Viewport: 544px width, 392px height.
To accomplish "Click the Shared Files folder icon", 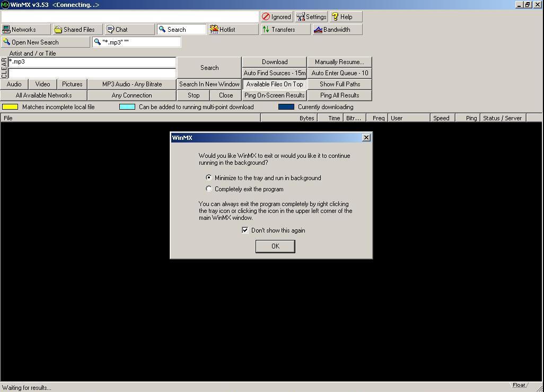I will (x=58, y=30).
